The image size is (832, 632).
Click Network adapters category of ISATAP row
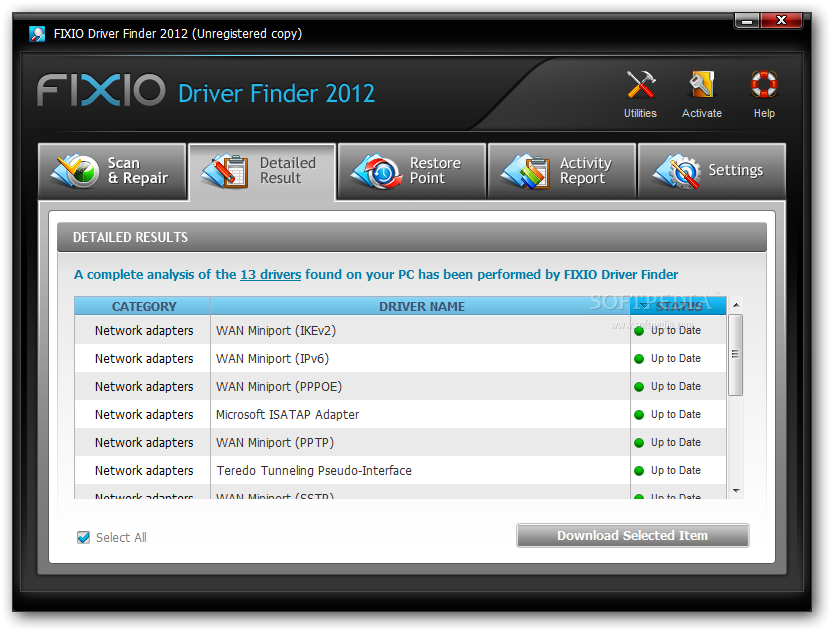pos(144,414)
